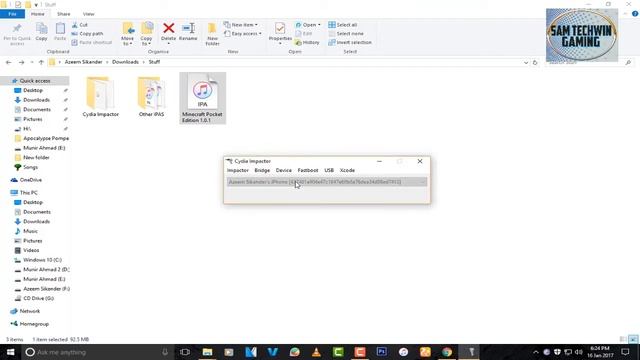Click the Cortana search box

[98, 352]
